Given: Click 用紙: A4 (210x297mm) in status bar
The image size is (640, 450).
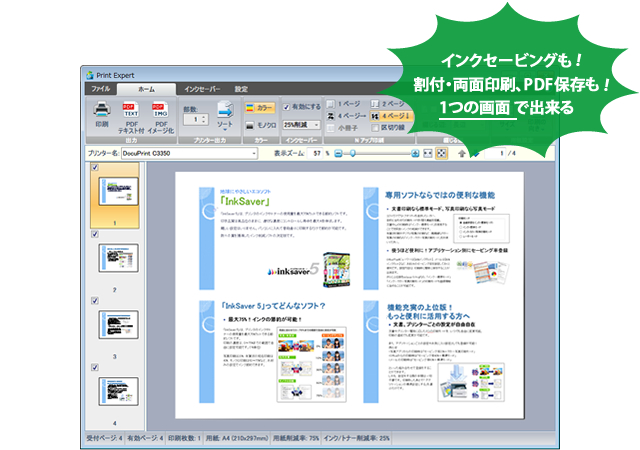Looking at the screenshot, I should pyautogui.click(x=237, y=438).
